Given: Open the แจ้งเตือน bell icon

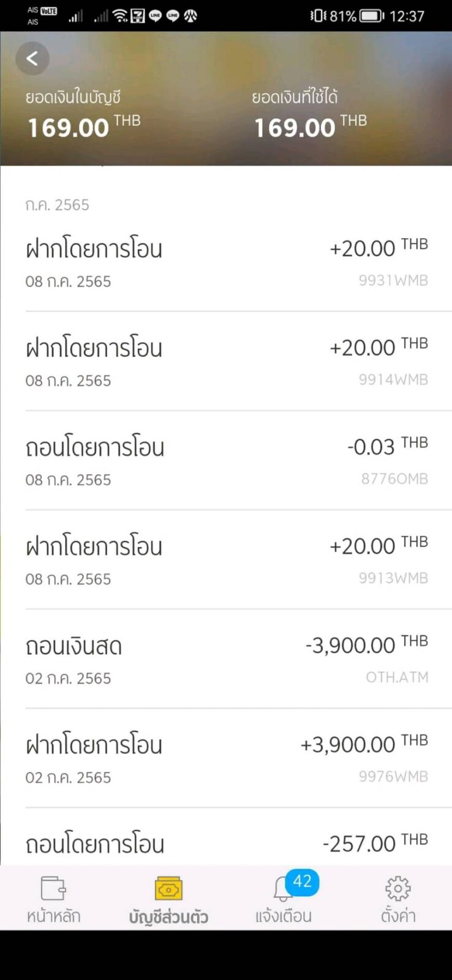Looking at the screenshot, I should click(x=282, y=889).
